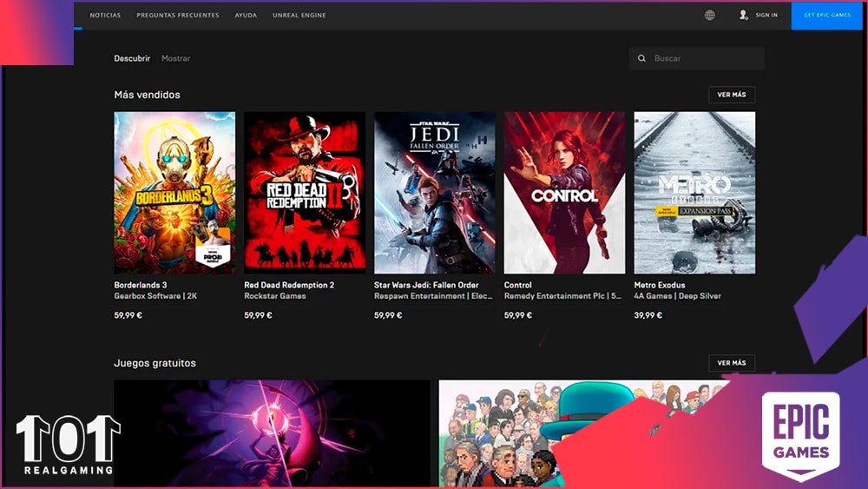Open the Ayuda menu item
The height and width of the screenshot is (489, 868).
pos(246,15)
